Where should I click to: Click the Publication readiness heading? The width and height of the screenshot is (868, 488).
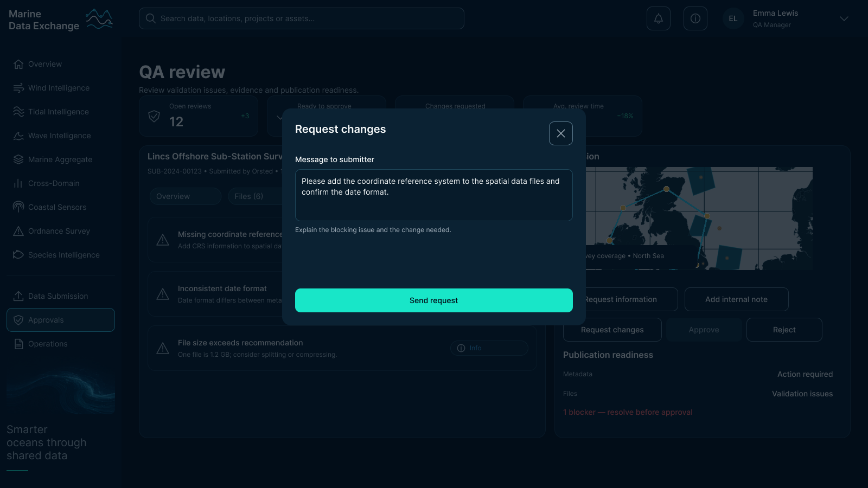click(608, 355)
